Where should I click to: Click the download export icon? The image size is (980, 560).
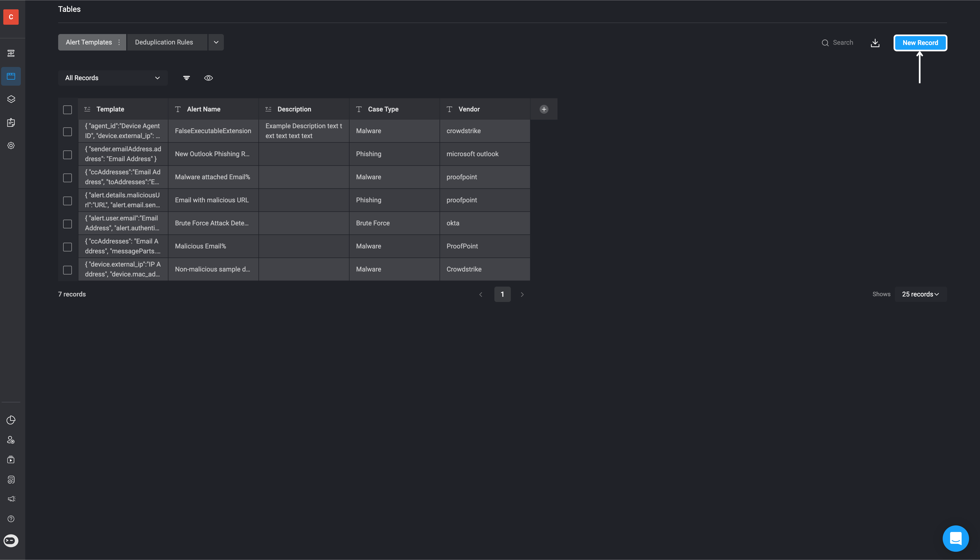point(875,43)
